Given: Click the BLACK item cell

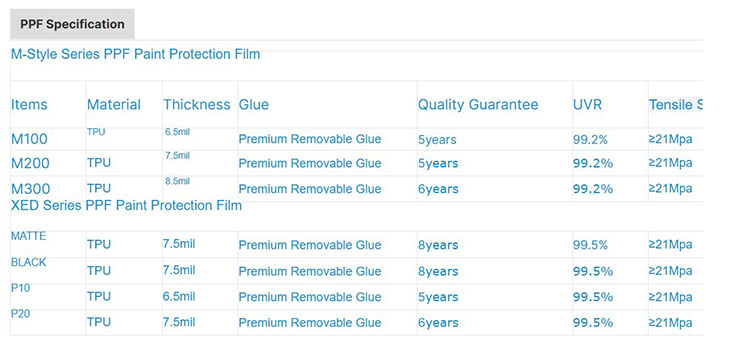Looking at the screenshot, I should coord(29,262).
